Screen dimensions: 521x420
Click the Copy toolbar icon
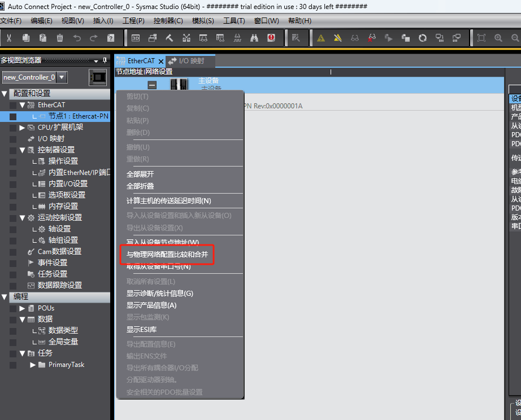[x=26, y=38]
